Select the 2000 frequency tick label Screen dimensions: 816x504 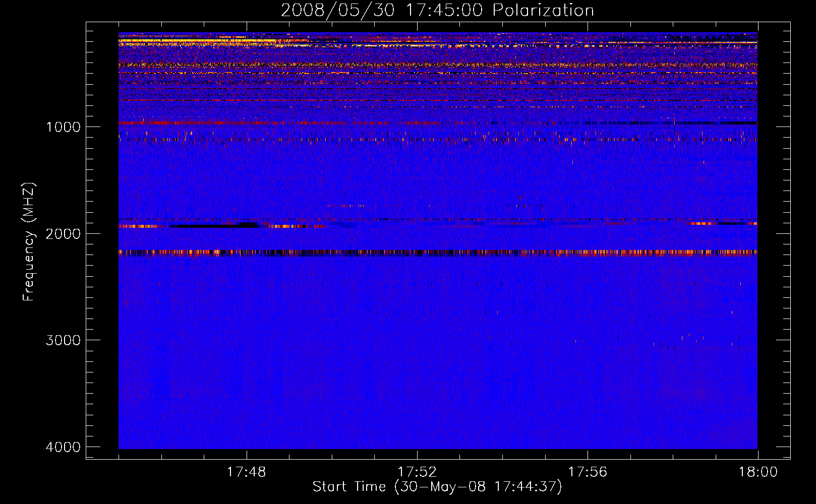point(63,234)
